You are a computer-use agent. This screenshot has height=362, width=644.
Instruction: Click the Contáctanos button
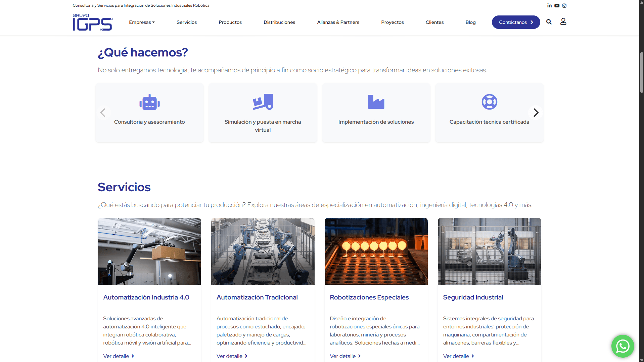tap(516, 22)
